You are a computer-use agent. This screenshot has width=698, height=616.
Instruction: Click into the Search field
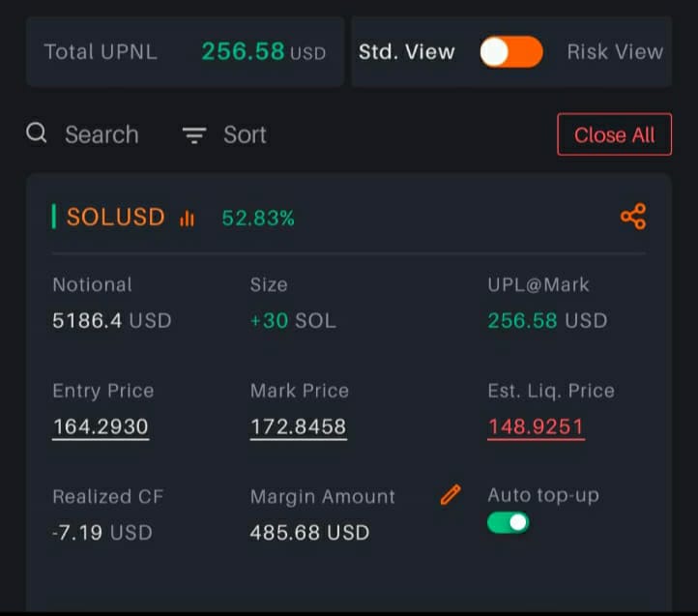102,135
